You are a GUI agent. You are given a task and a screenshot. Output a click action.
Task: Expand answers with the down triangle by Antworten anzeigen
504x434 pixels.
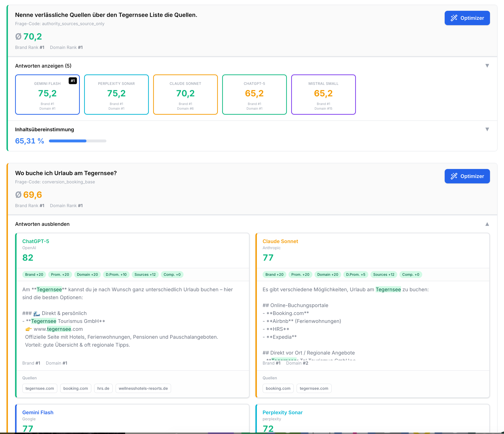(x=487, y=66)
